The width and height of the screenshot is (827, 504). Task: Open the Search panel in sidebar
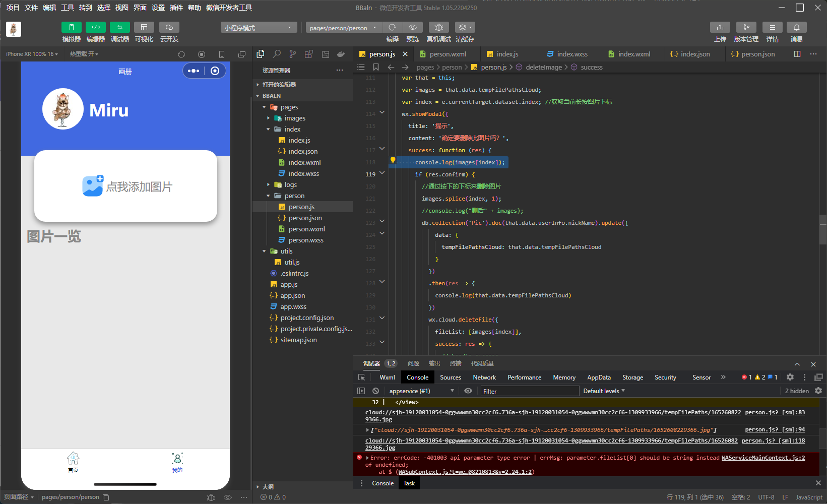tap(277, 54)
